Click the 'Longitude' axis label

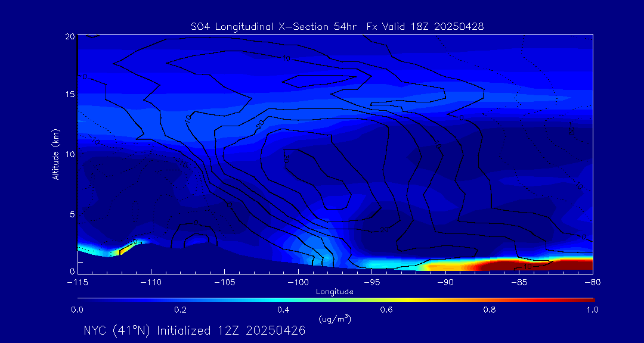[335, 292]
